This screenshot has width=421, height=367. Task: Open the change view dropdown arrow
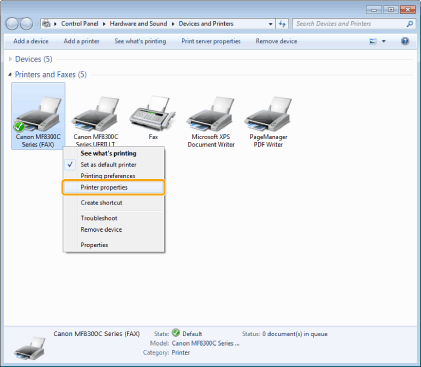point(384,41)
